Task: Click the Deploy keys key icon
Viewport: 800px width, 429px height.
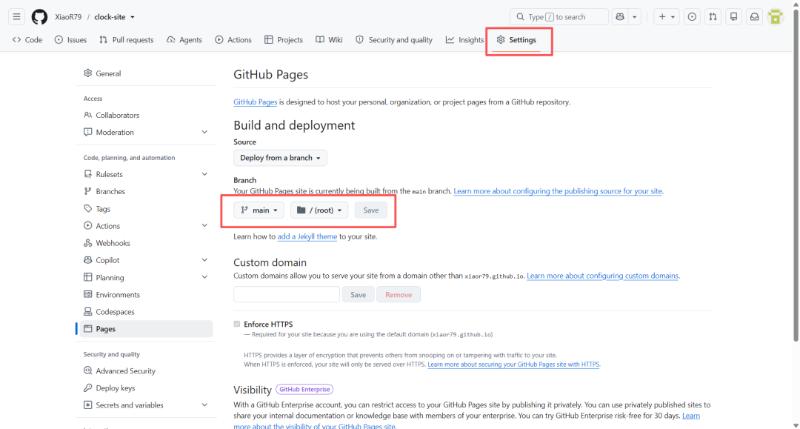Action: click(88, 388)
